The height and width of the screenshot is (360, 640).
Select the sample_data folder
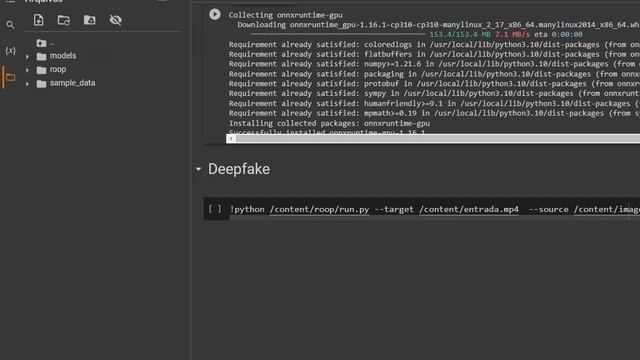(x=66, y=83)
